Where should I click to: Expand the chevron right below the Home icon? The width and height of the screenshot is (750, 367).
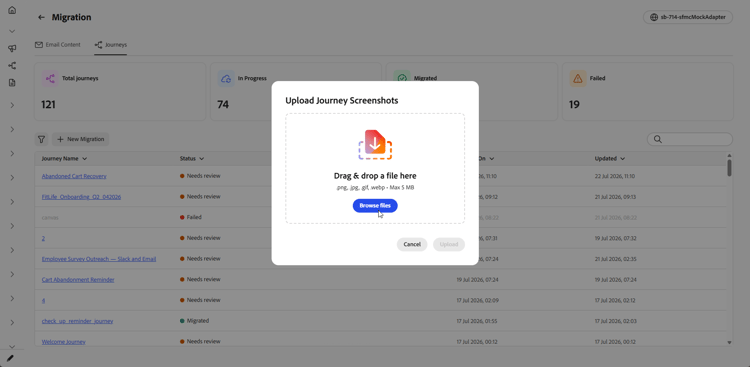12,31
